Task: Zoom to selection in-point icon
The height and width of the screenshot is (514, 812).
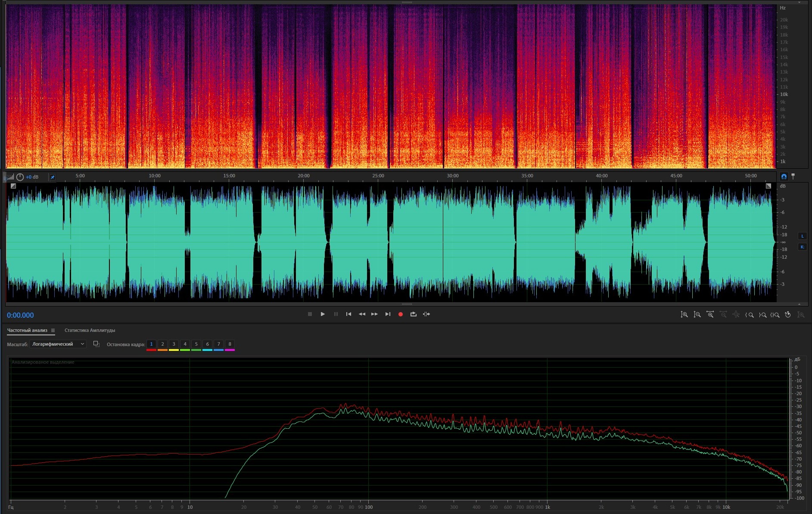Action: [750, 315]
